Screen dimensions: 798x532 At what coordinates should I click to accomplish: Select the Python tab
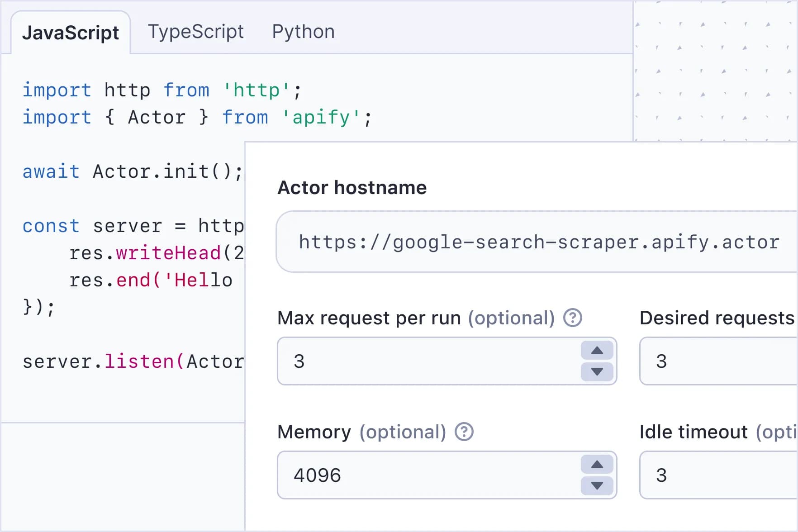(303, 32)
